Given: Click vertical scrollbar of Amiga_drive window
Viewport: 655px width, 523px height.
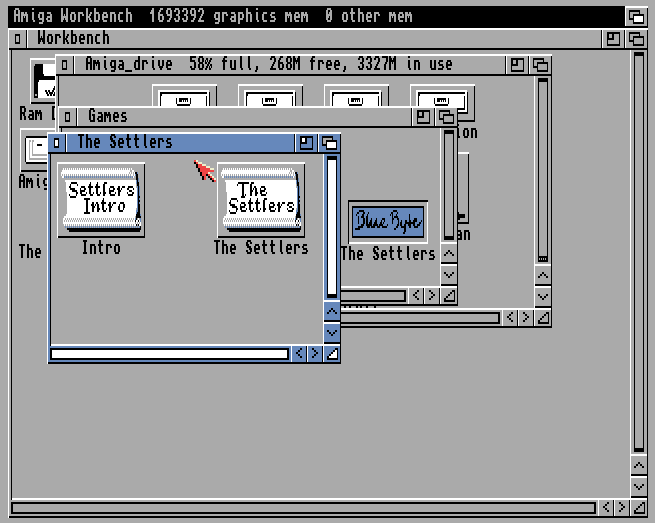Looking at the screenshot, I should [x=543, y=170].
